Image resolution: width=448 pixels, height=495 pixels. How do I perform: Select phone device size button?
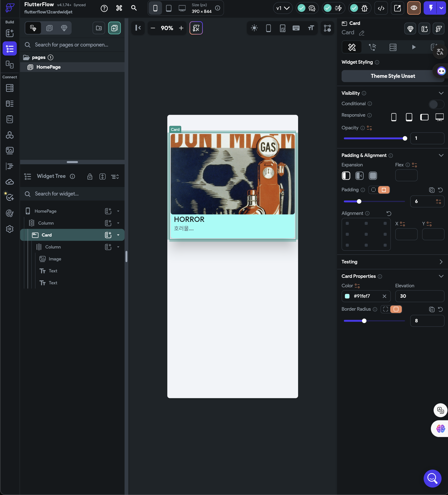click(x=155, y=8)
